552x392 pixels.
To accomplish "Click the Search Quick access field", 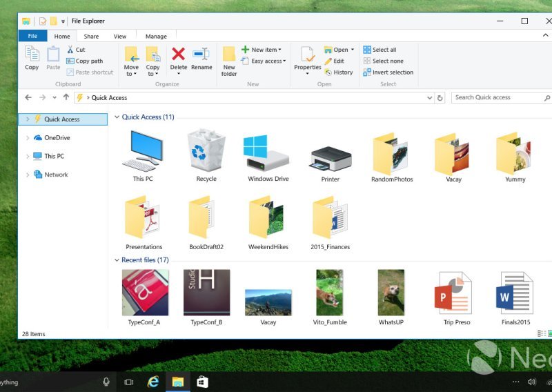I will click(x=502, y=97).
